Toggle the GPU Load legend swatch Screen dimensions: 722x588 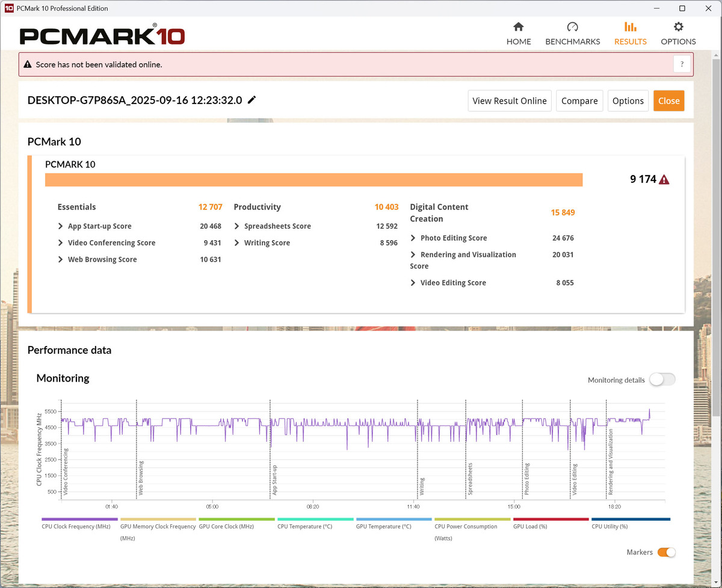click(551, 519)
